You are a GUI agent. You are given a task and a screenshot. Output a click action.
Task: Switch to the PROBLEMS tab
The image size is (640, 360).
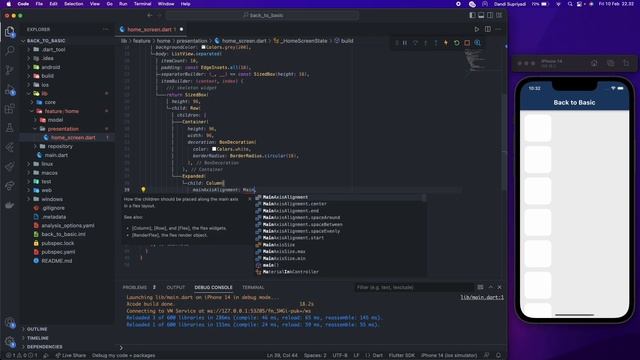(x=135, y=287)
